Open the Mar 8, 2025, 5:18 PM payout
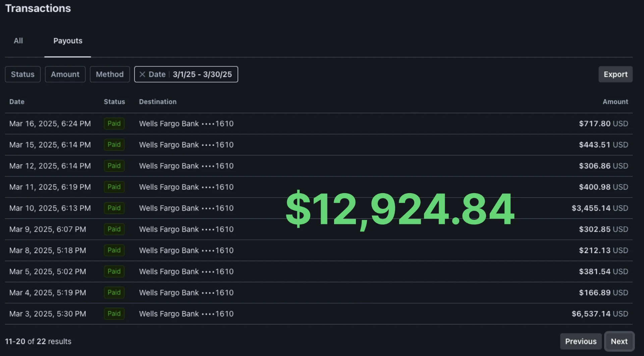 coord(319,251)
